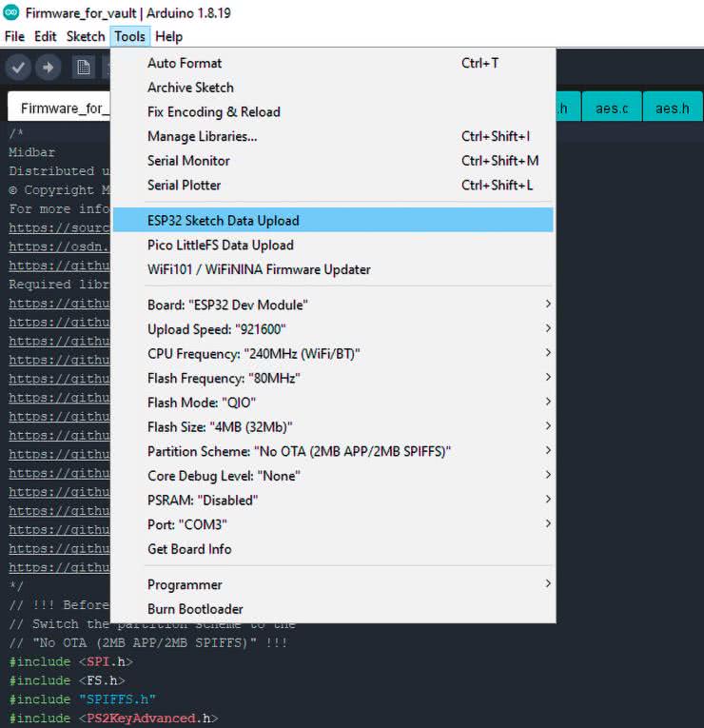The width and height of the screenshot is (704, 728).
Task: Open the File menu
Action: pos(14,36)
